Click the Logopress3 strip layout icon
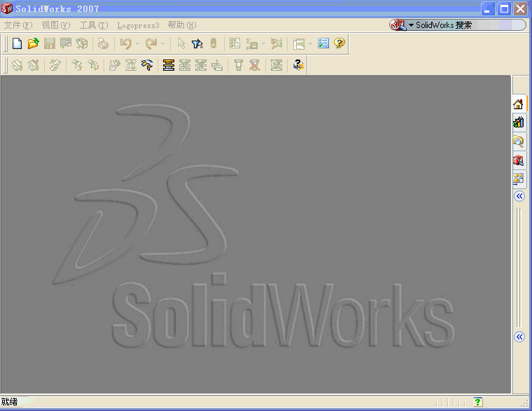The width and height of the screenshot is (532, 411). 131,65
